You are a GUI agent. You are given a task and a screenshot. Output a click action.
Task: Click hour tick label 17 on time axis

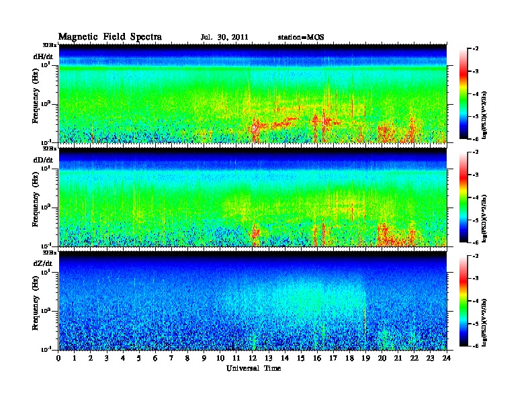[334, 359]
